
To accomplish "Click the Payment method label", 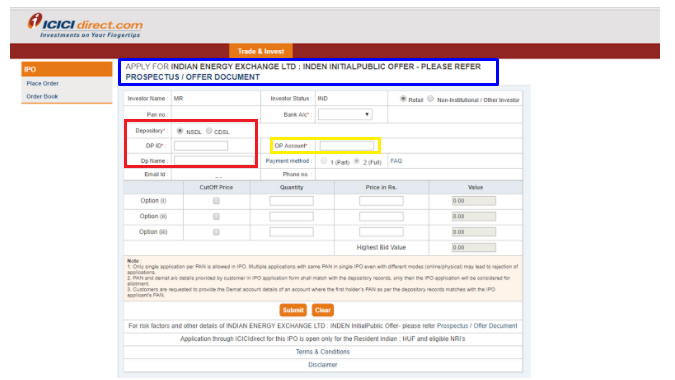I will [x=289, y=161].
